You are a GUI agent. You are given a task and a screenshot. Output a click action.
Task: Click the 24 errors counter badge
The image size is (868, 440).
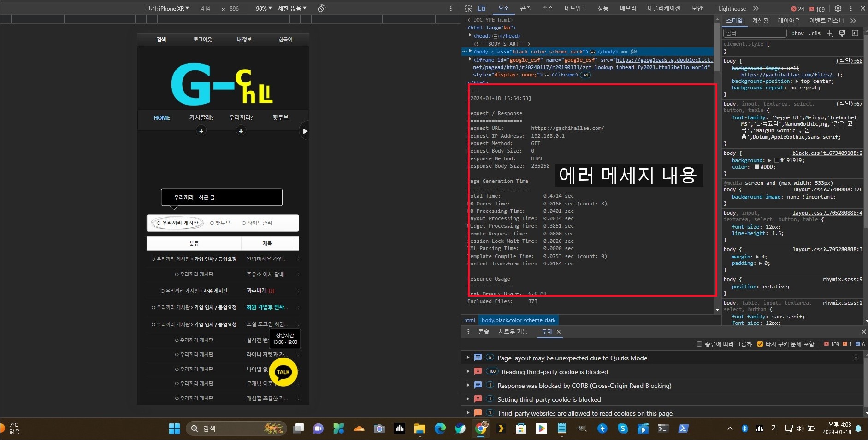coord(798,9)
